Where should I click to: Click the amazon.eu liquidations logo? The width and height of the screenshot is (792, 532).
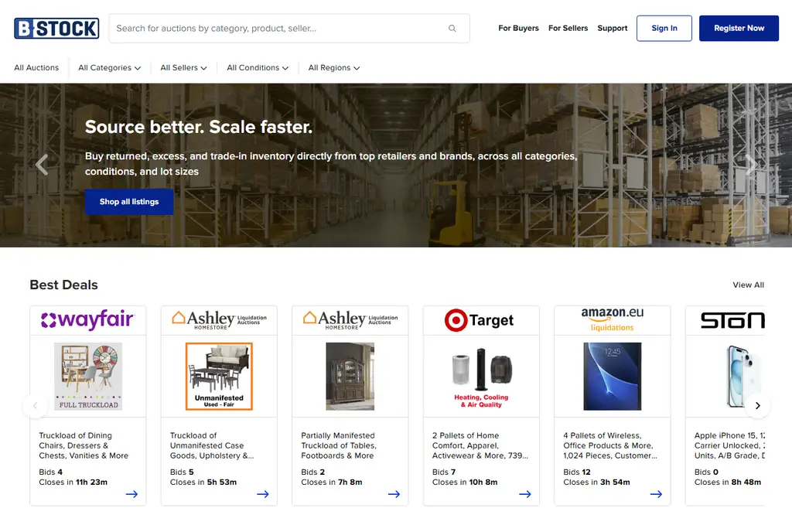(613, 319)
